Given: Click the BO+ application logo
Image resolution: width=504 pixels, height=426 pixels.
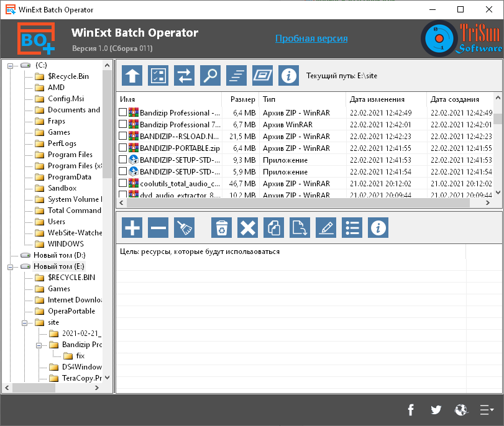Looking at the screenshot, I should 36,39.
